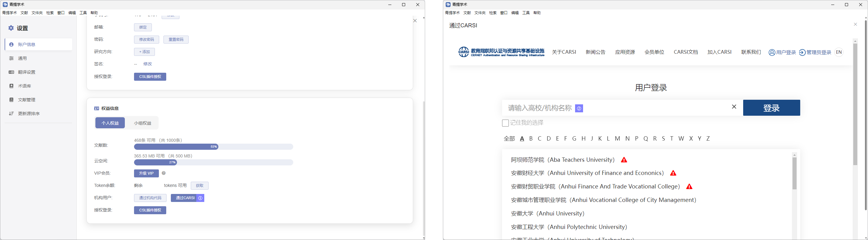Filter institutions by letter H
868x240 pixels.
click(x=584, y=138)
